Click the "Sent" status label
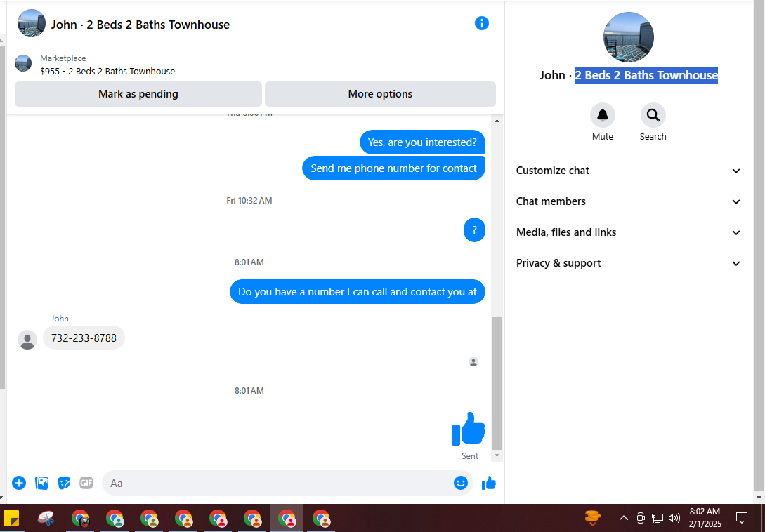Image resolution: width=765 pixels, height=532 pixels. click(470, 456)
